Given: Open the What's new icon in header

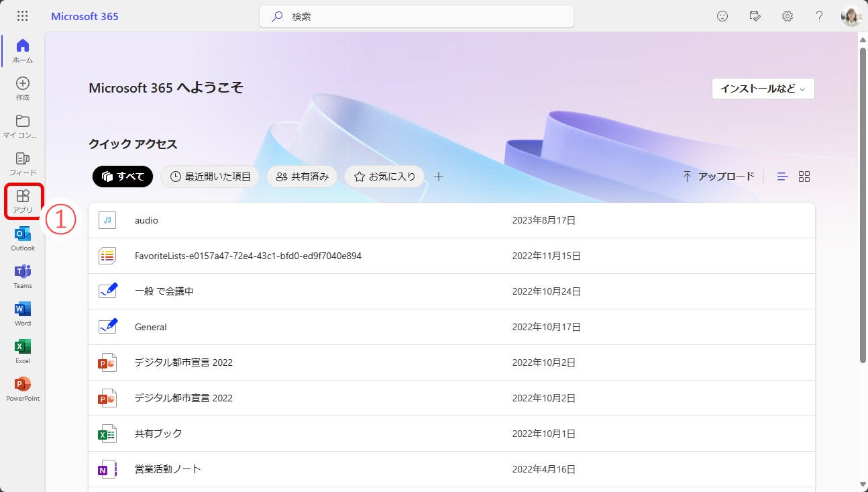Looking at the screenshot, I should click(x=755, y=16).
